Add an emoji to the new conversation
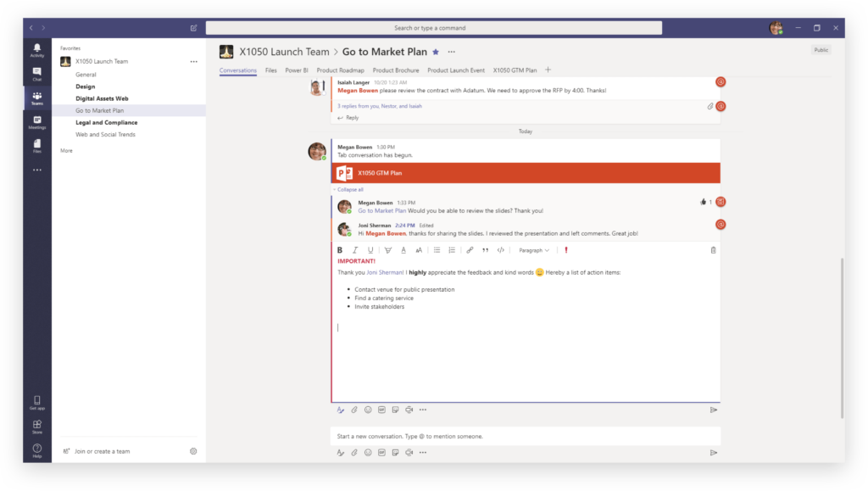 368,453
